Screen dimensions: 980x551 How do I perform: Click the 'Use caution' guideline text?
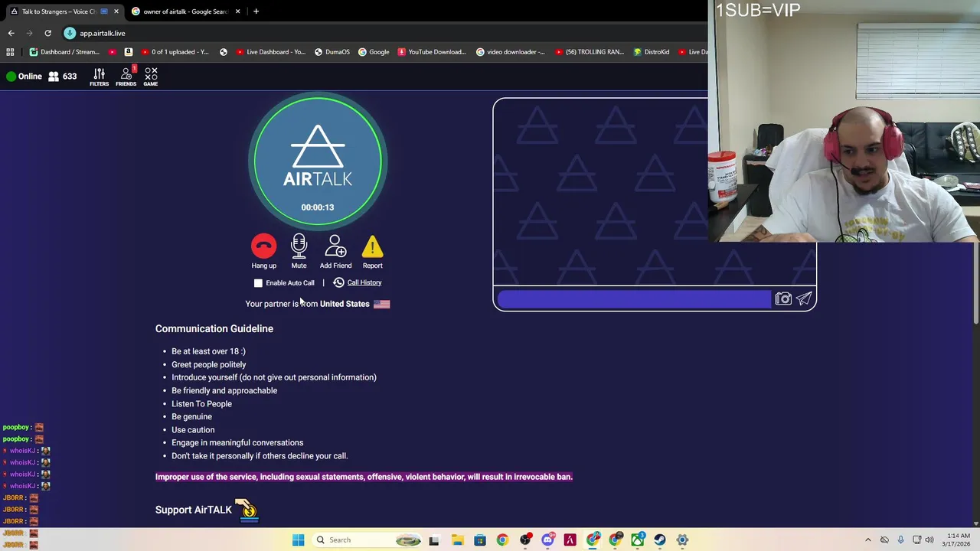[193, 429]
